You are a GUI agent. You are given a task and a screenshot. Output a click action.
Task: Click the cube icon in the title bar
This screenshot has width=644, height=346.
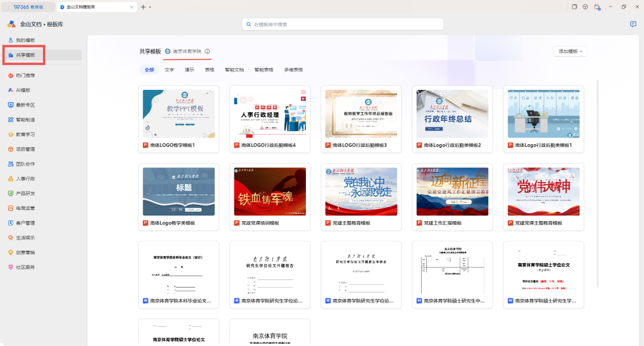point(586,7)
